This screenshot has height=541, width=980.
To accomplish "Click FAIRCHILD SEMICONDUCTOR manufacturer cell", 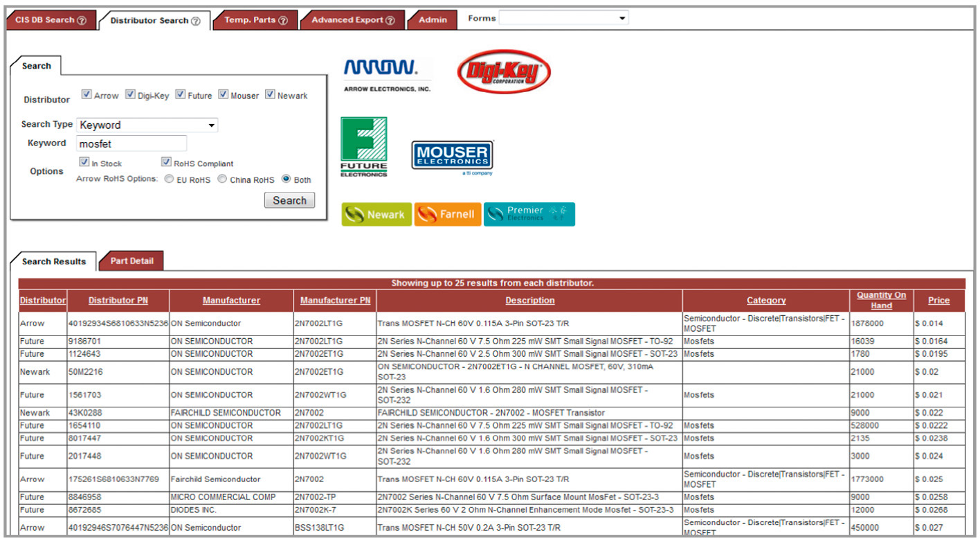I will [x=231, y=413].
